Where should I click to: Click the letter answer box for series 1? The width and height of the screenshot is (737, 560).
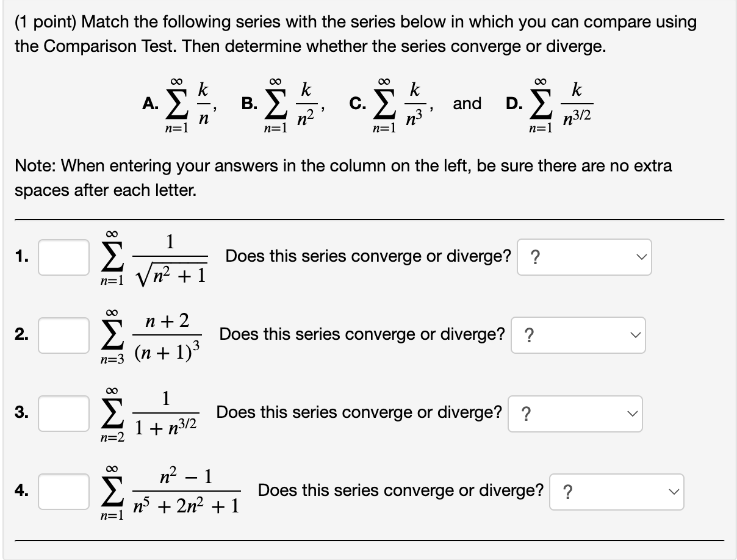63,257
